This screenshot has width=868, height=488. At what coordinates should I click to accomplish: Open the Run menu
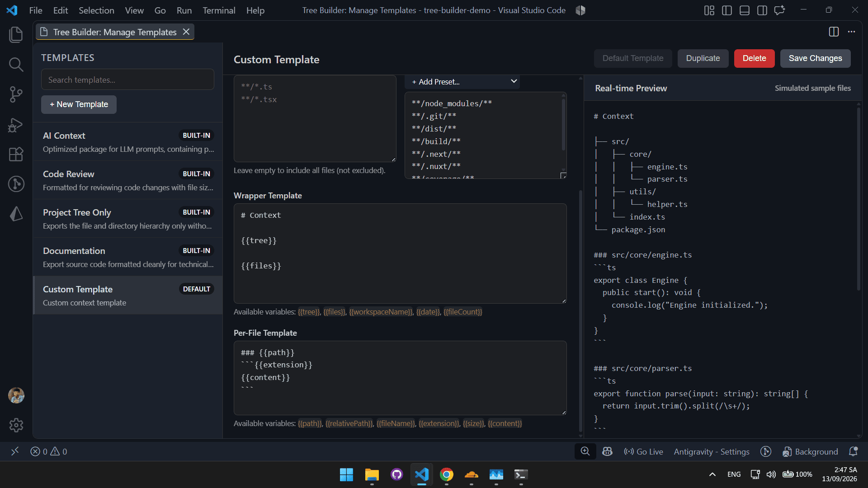click(x=184, y=10)
